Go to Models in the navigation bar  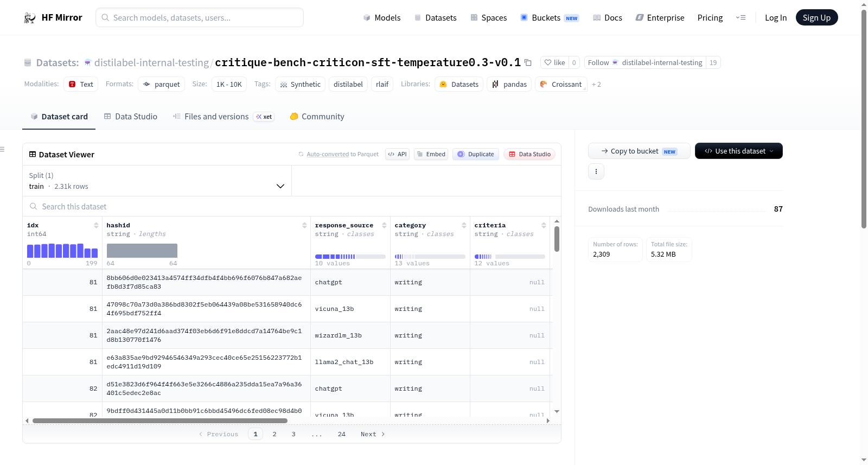[382, 18]
